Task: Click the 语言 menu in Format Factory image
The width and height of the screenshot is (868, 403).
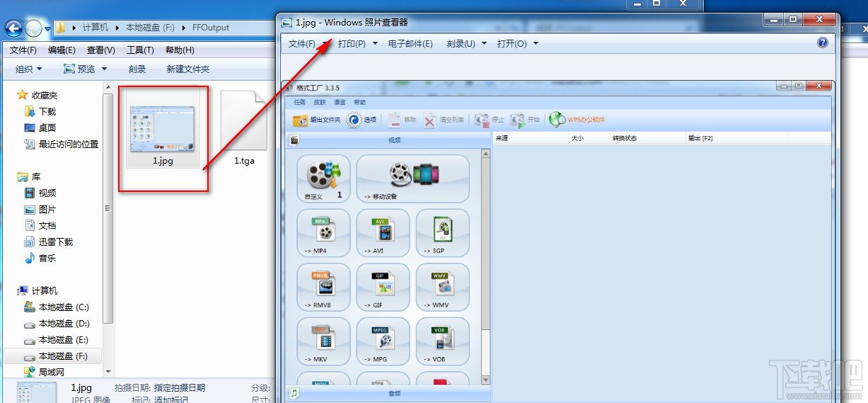Action: click(340, 102)
